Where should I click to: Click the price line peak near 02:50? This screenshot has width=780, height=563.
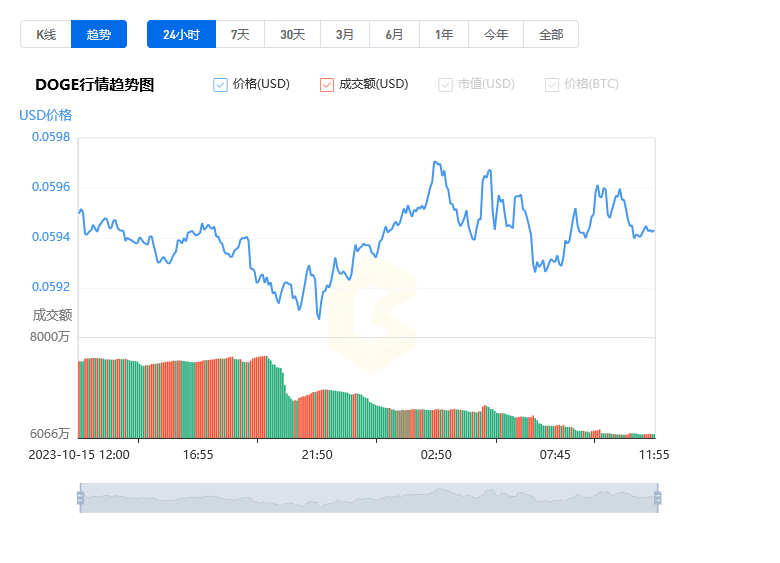coord(435,162)
